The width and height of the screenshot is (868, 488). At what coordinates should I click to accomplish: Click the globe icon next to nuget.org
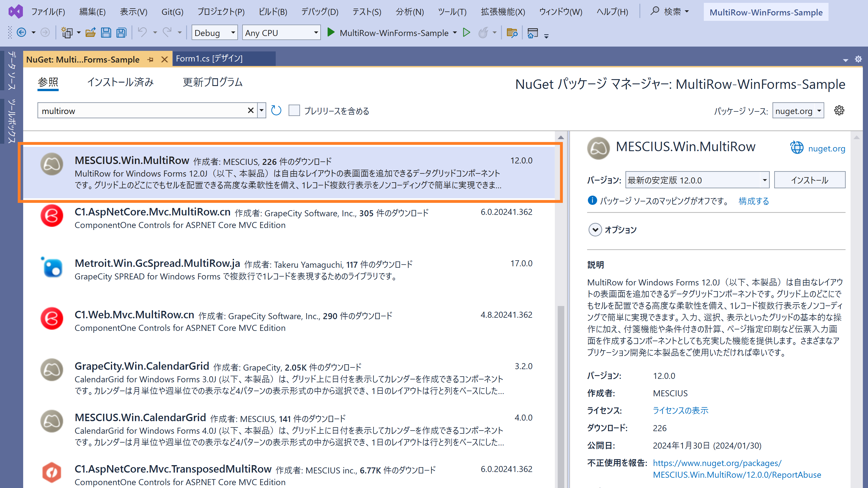(x=797, y=148)
